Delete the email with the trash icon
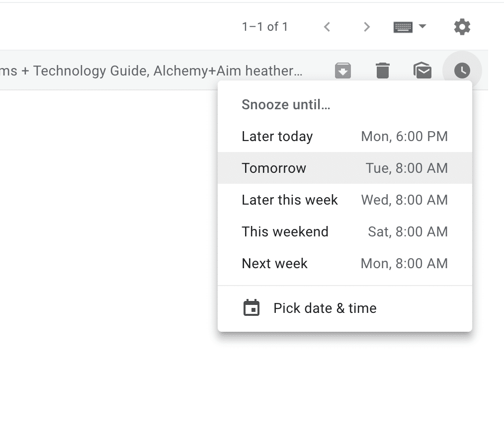The image size is (504, 444). pos(382,71)
